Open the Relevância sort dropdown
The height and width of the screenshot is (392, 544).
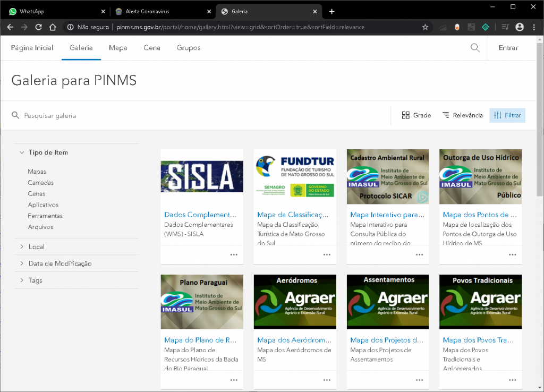pyautogui.click(x=462, y=115)
